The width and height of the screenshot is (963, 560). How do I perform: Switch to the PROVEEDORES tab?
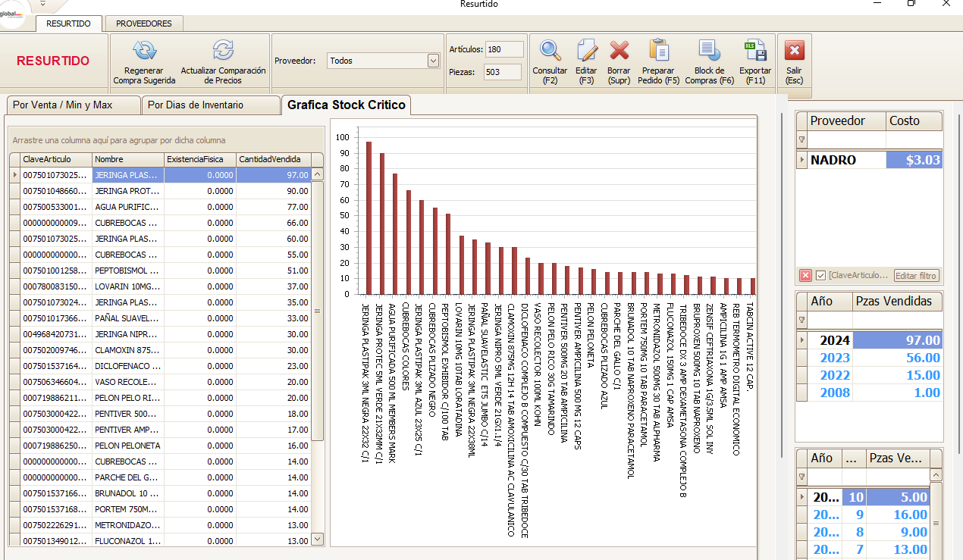143,23
